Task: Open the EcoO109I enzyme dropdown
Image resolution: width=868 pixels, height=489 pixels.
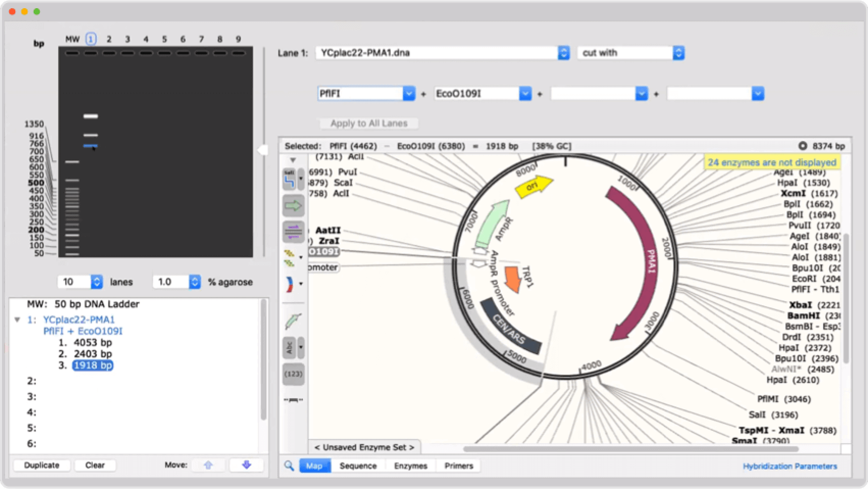Action: [x=525, y=93]
